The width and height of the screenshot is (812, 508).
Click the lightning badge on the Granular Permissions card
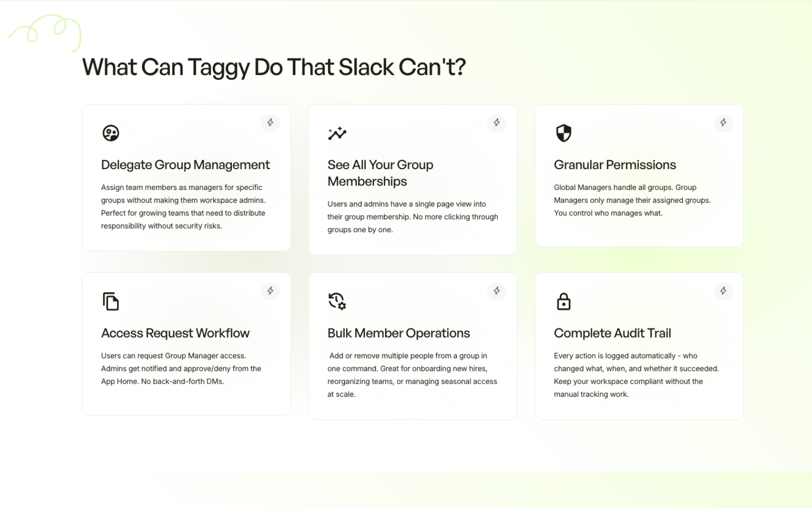(x=723, y=123)
